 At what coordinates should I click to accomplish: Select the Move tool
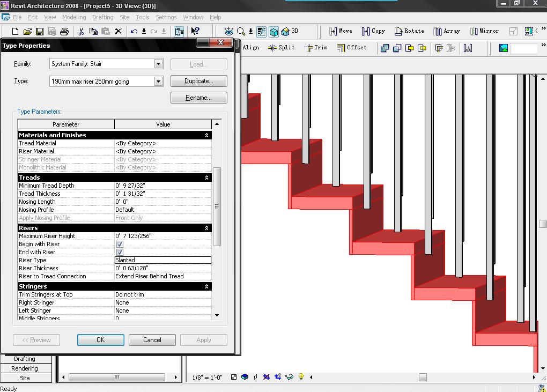pyautogui.click(x=341, y=31)
